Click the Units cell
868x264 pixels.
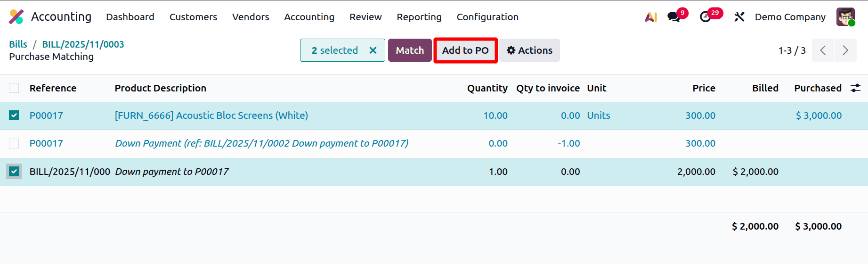pos(598,115)
